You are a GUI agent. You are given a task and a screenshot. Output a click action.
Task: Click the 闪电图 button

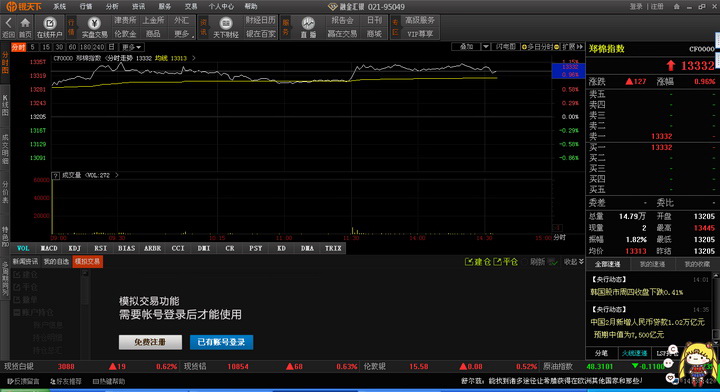(506, 47)
